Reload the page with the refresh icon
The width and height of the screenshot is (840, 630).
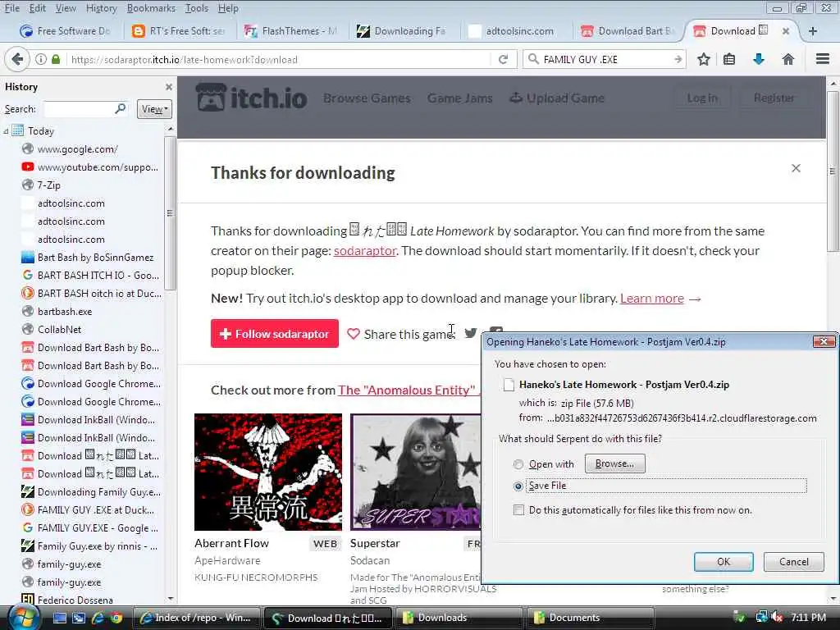(503, 59)
